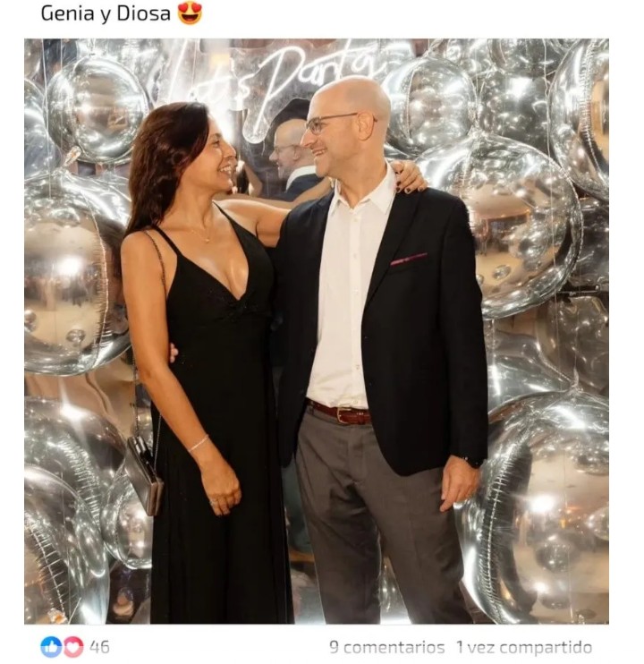Select the 'Genia y Diosa' caption text
The width and height of the screenshot is (644, 664).
[106, 13]
